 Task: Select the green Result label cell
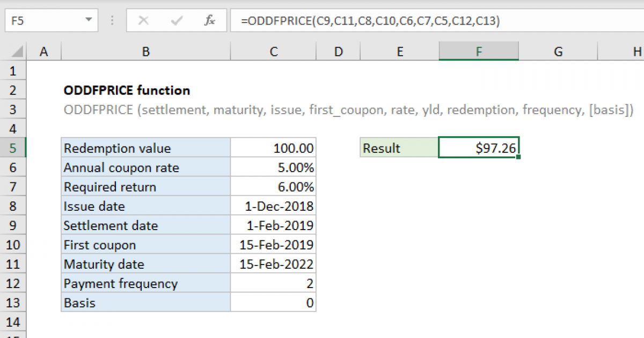click(399, 148)
